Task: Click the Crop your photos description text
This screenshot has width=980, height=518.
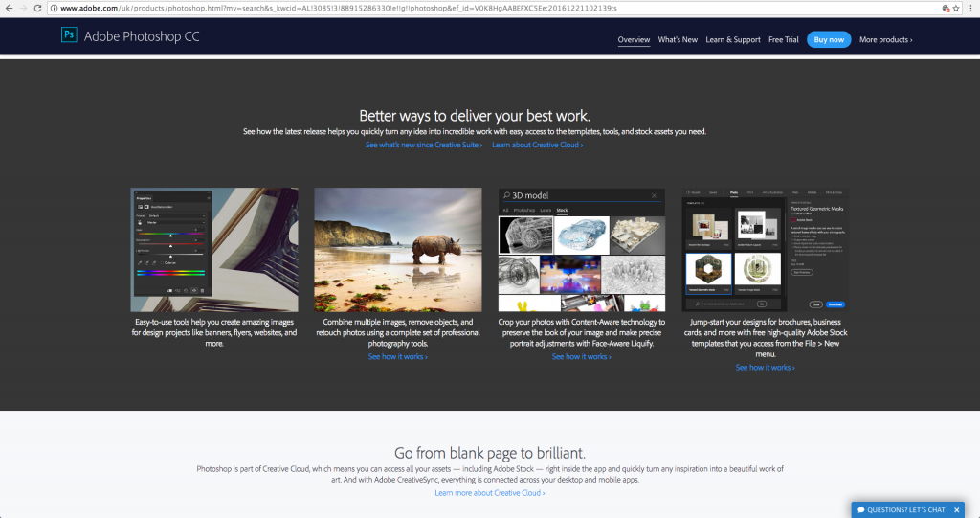Action: click(x=581, y=333)
